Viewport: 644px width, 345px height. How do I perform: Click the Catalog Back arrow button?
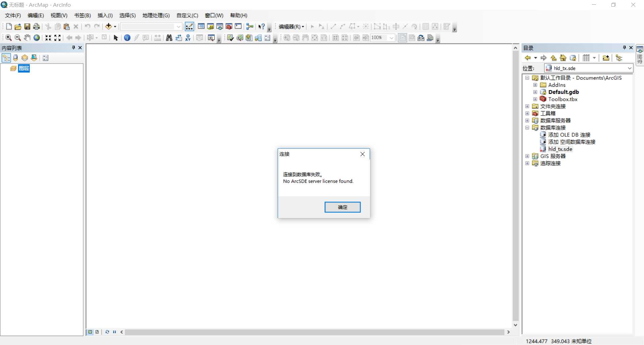(x=528, y=58)
